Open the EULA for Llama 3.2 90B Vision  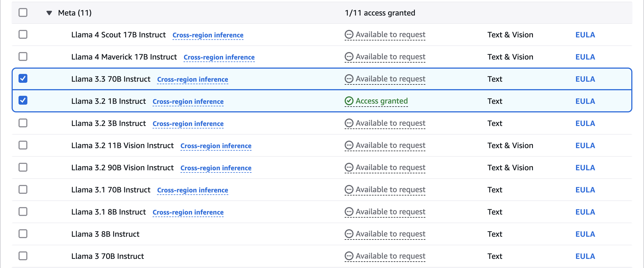coord(585,168)
